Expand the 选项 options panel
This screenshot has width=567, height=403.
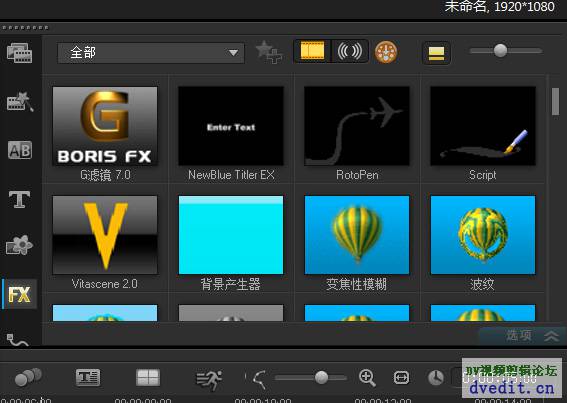point(522,336)
